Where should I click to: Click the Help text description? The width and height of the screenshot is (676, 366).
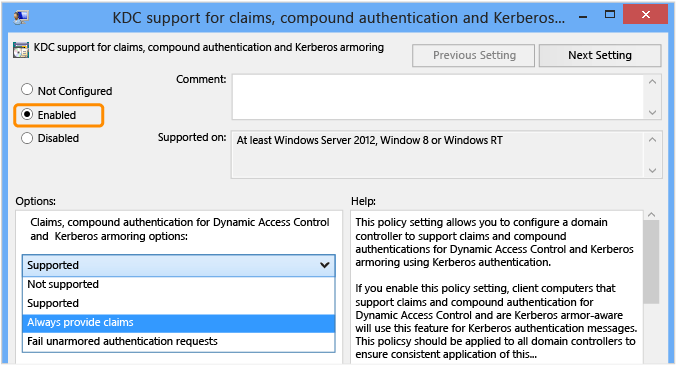coord(496,288)
